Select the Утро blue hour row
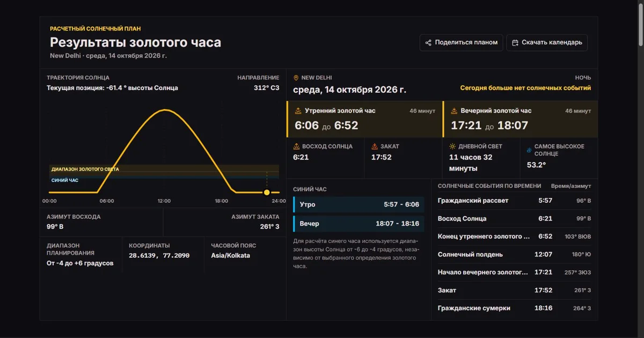Viewport: 644px width, 338px height. [x=358, y=205]
